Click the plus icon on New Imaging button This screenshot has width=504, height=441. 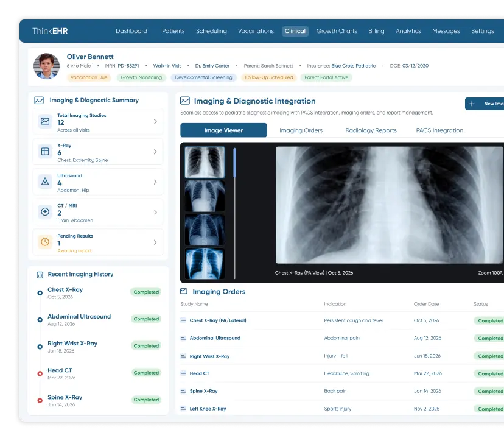point(472,104)
